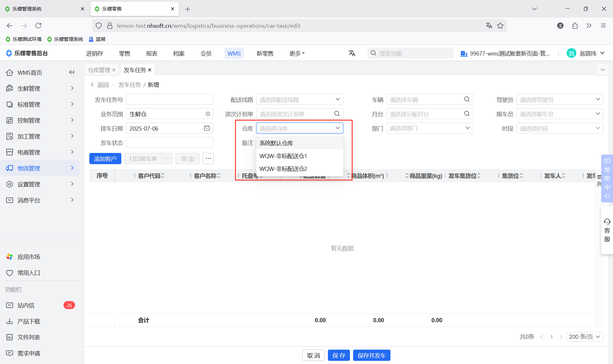Click the 保存 button
This screenshot has width=613, height=364.
point(339,355)
